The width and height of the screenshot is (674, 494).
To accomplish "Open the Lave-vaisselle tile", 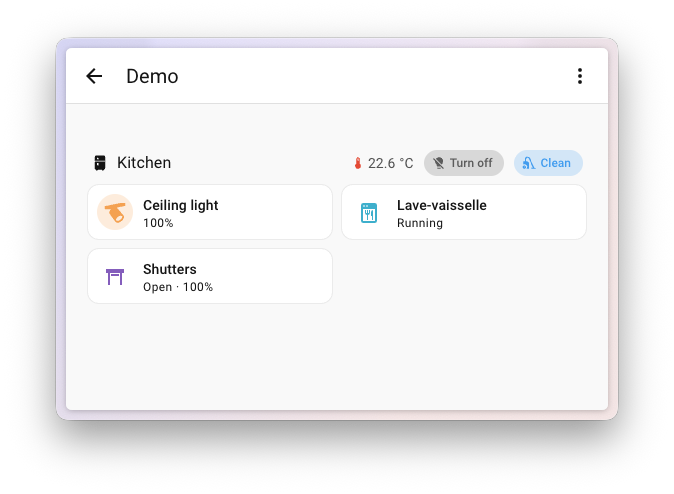I will tap(500, 212).
